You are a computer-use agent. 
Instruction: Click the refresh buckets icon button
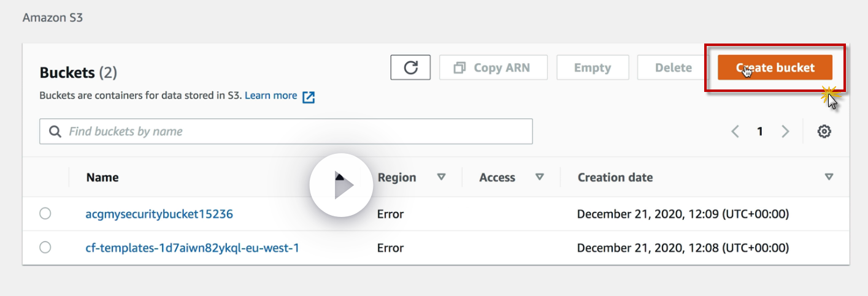tap(410, 67)
